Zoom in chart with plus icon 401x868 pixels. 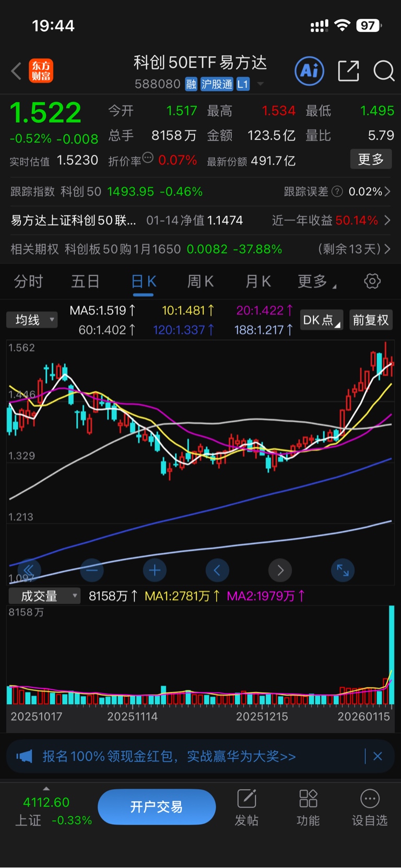(155, 570)
